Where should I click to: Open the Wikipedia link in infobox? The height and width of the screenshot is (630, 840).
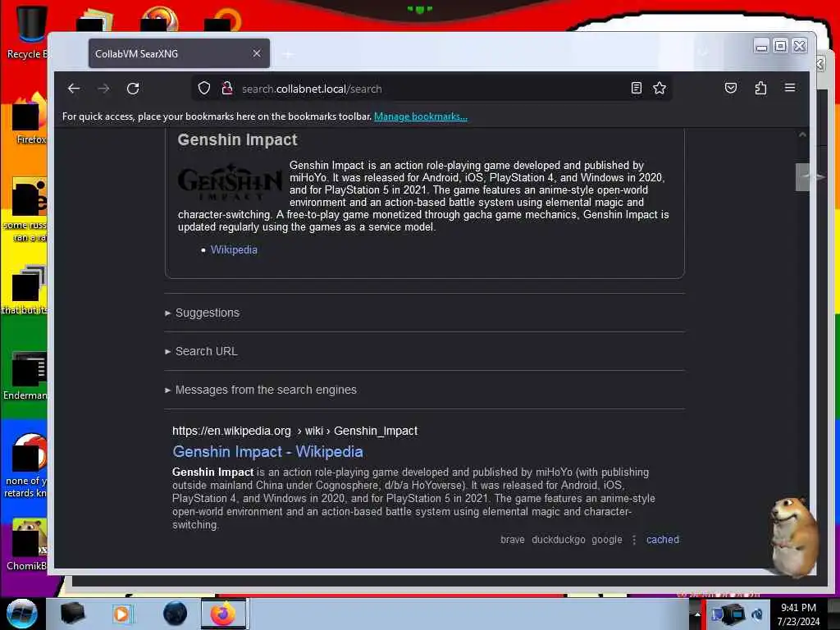pos(234,249)
